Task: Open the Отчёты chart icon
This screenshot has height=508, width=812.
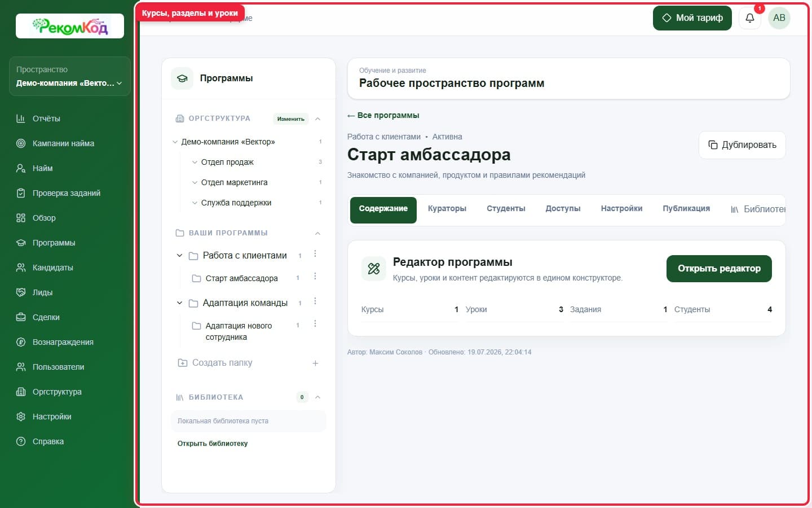Action: (21, 119)
